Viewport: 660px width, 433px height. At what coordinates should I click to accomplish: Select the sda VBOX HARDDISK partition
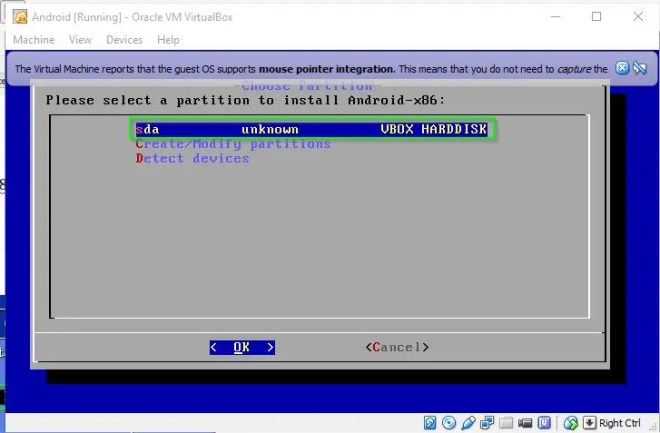[311, 129]
